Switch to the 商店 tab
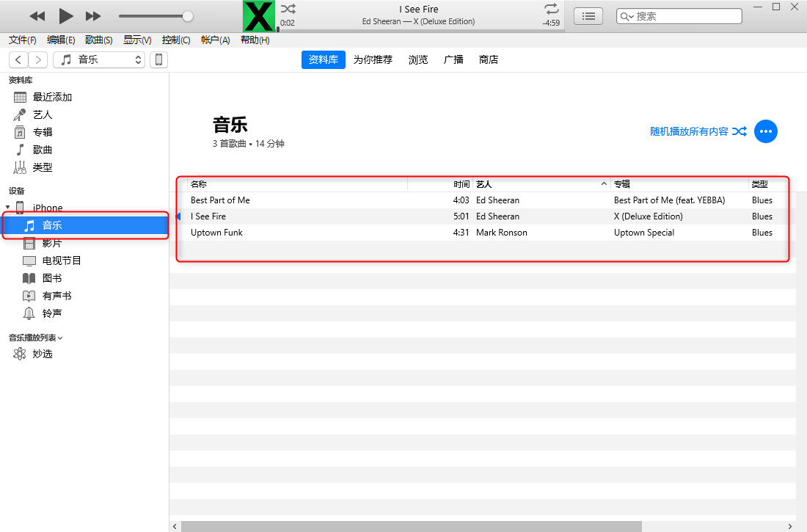This screenshot has height=532, width=807. coord(489,59)
